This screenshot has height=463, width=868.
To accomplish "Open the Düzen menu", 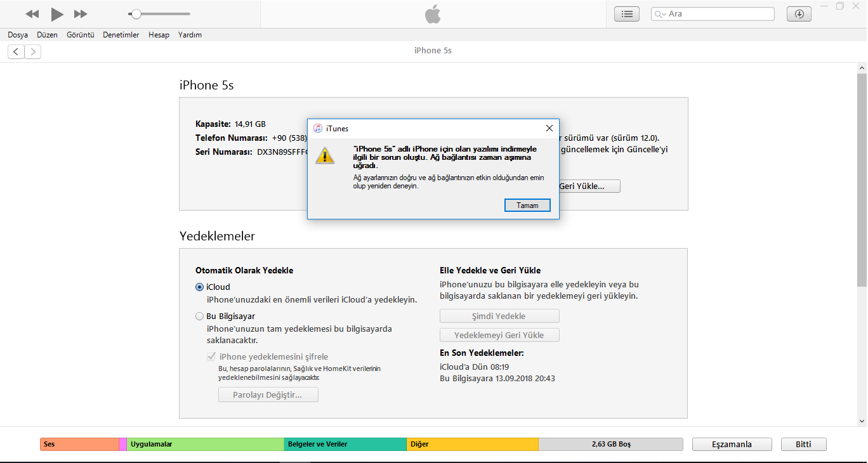I will (x=47, y=35).
